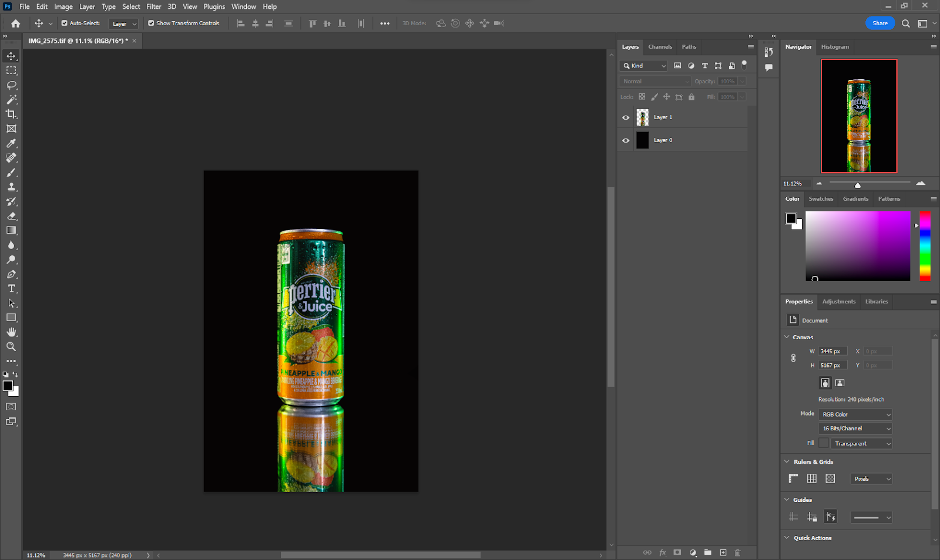Open the Mode RGB Color dropdown
This screenshot has height=560, width=940.
click(x=855, y=414)
